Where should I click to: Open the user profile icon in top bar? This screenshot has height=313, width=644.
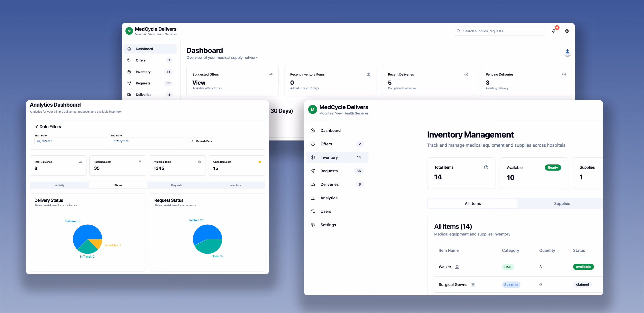tap(567, 31)
